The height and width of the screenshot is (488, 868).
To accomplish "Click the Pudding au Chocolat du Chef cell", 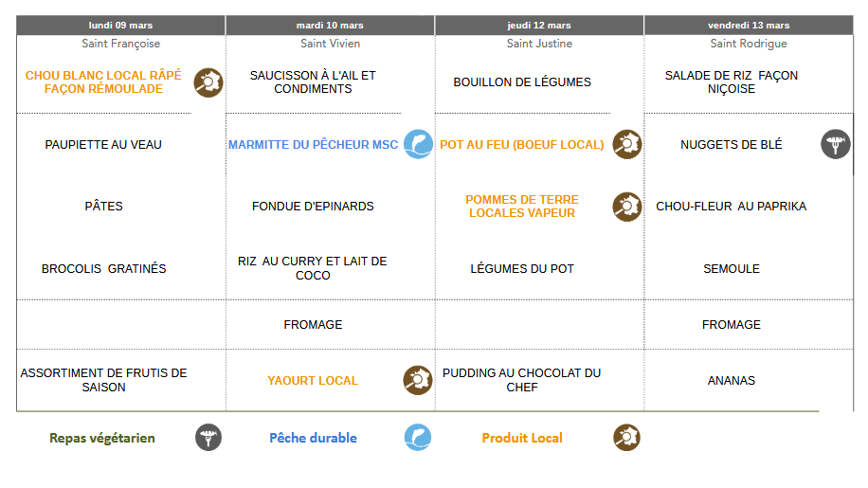I will 522,380.
